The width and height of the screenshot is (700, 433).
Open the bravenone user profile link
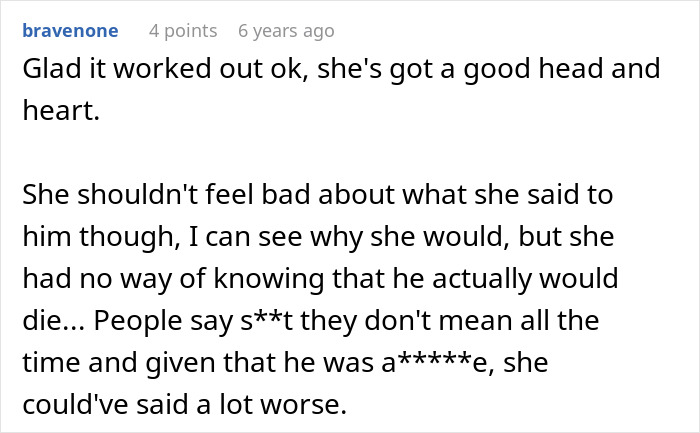coord(70,31)
